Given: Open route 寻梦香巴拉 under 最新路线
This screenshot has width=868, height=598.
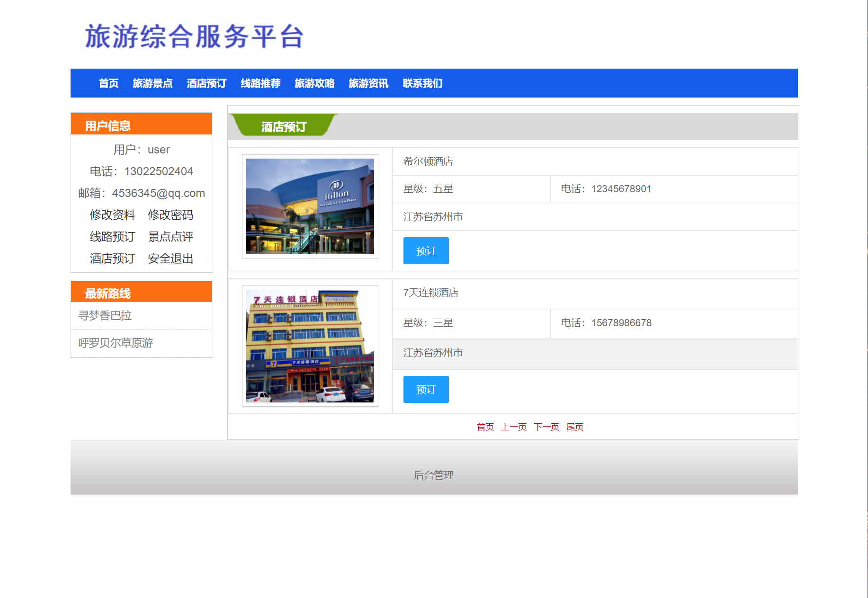Looking at the screenshot, I should click(x=105, y=315).
